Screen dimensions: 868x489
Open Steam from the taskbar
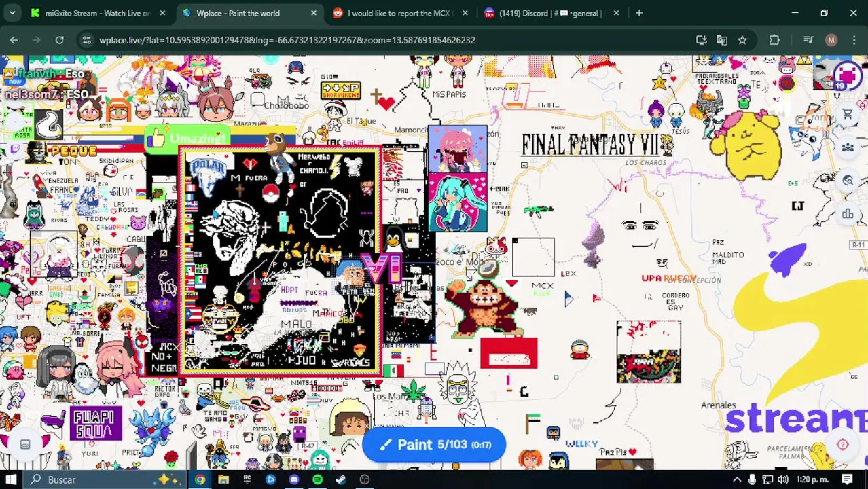[x=341, y=480]
